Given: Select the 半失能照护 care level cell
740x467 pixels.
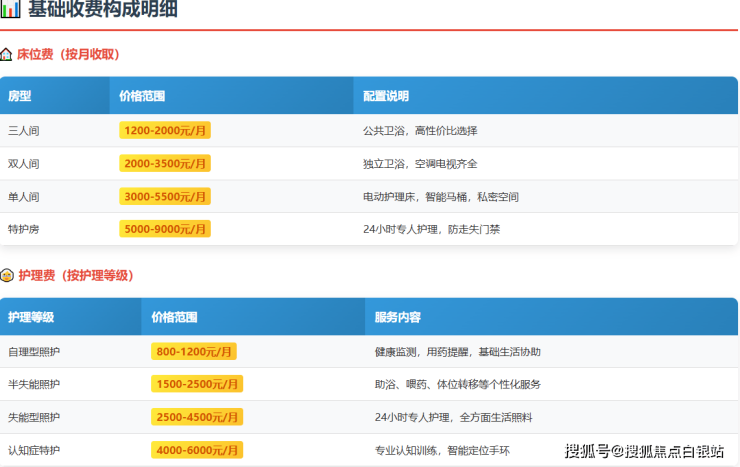Looking at the screenshot, I should click(x=34, y=384).
